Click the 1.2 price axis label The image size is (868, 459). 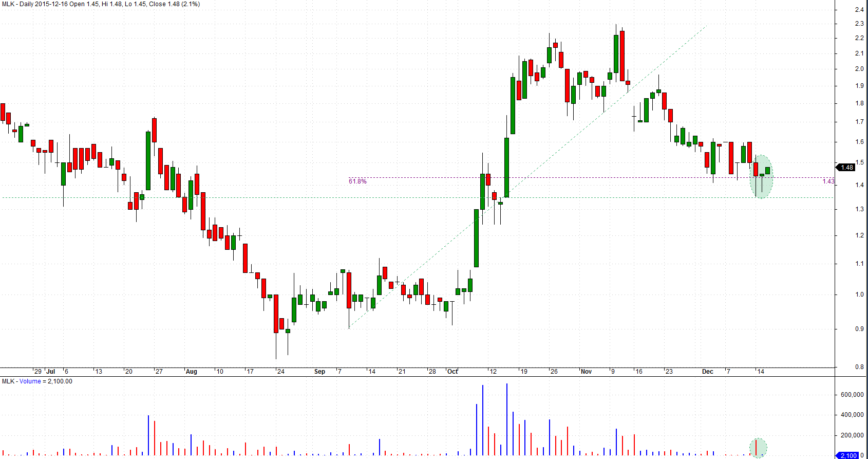coord(859,235)
